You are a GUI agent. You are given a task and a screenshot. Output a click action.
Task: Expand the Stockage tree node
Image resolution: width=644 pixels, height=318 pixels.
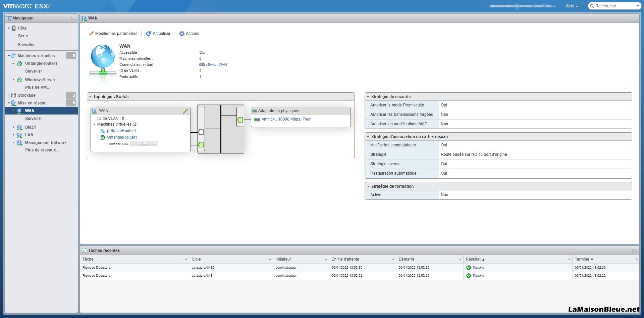pyautogui.click(x=9, y=95)
